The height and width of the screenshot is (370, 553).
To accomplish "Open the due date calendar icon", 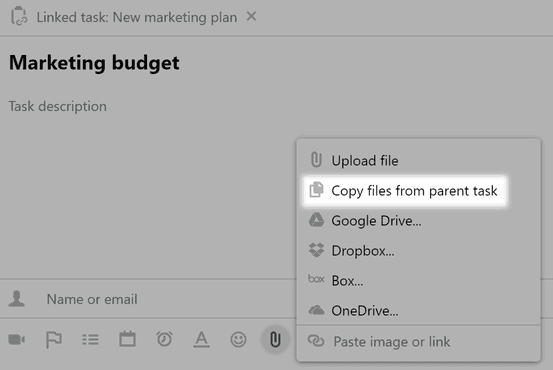I will pyautogui.click(x=127, y=339).
